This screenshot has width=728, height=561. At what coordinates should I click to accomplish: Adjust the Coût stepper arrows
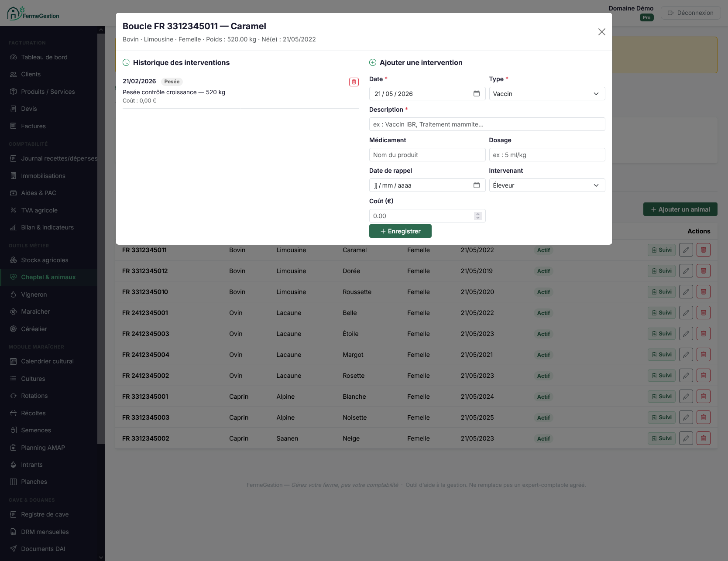tap(478, 216)
